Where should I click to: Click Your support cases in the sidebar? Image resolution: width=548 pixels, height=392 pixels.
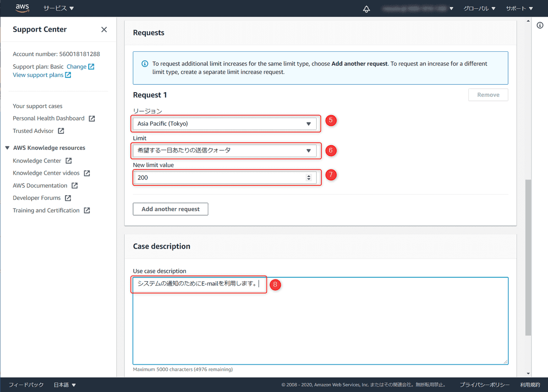pyautogui.click(x=37, y=106)
